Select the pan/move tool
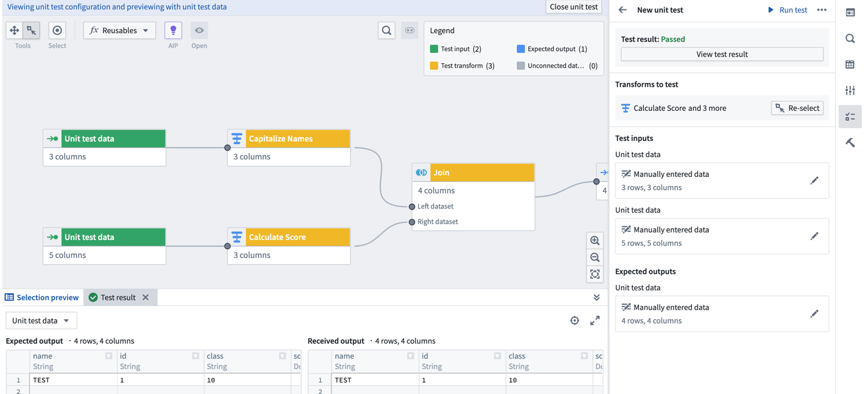 click(x=14, y=31)
